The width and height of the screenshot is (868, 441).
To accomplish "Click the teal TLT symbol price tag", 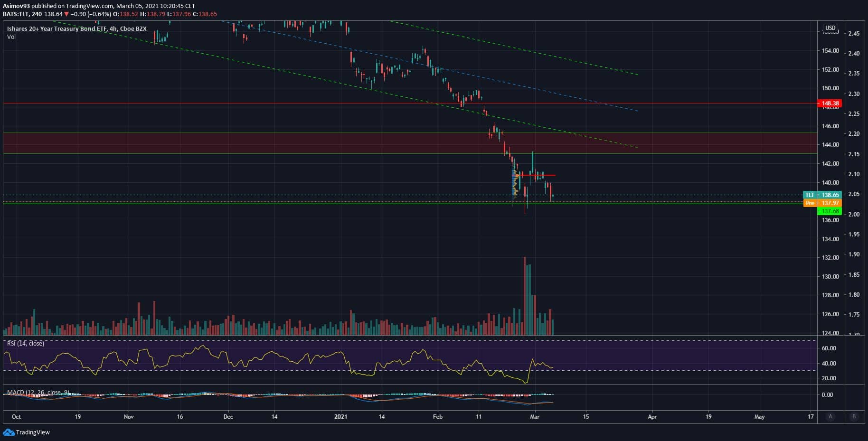I will pyautogui.click(x=810, y=195).
